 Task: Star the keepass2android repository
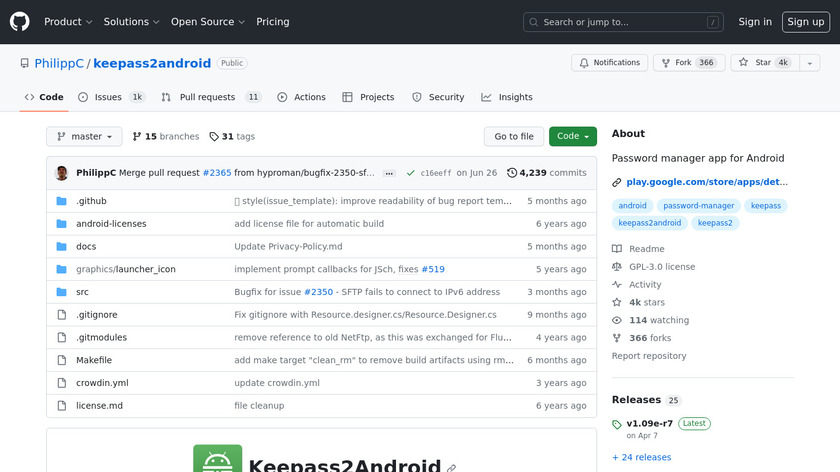765,63
